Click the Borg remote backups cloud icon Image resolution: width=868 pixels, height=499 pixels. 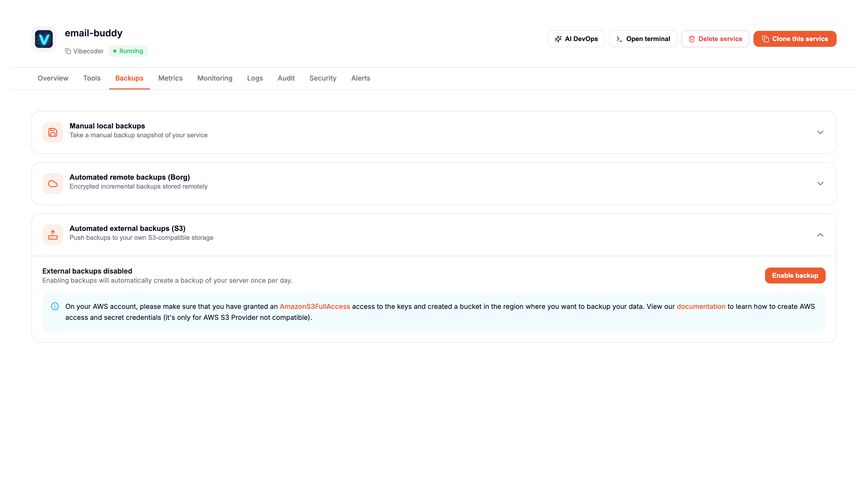[53, 184]
